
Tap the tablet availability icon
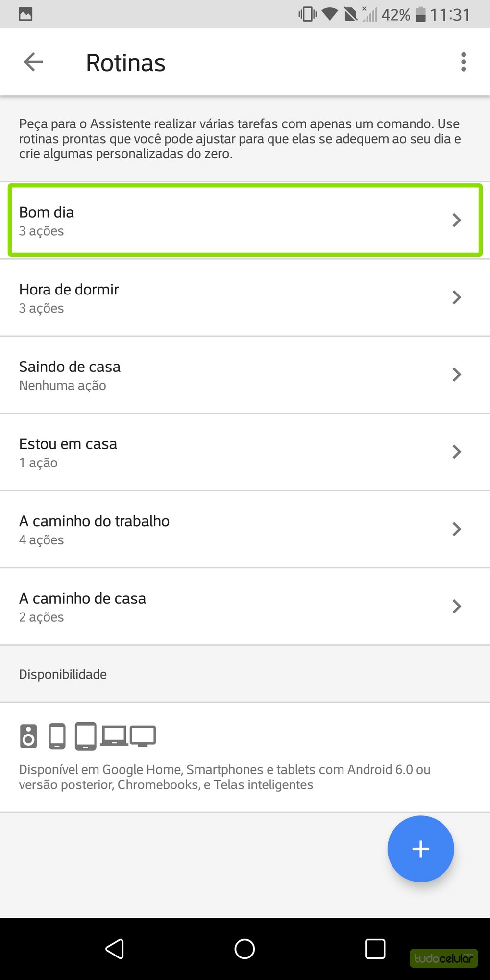coord(86,736)
